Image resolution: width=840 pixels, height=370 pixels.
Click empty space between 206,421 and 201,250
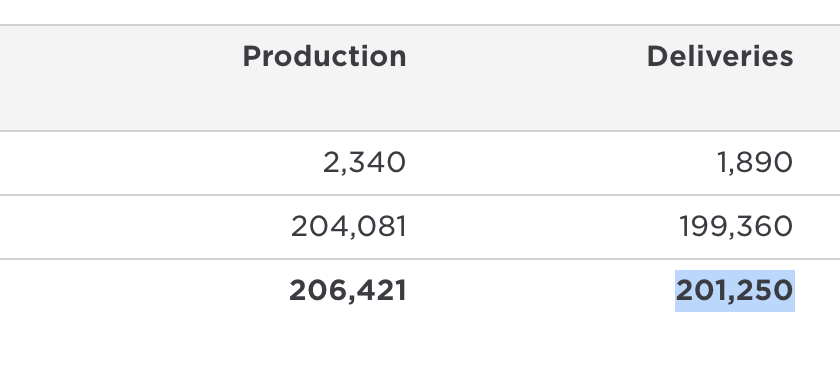pyautogui.click(x=541, y=291)
